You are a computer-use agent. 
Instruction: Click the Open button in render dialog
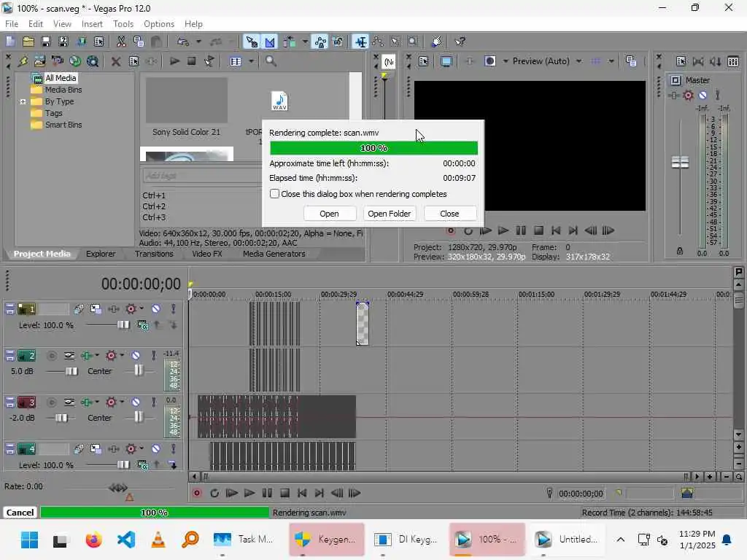pyautogui.click(x=329, y=214)
